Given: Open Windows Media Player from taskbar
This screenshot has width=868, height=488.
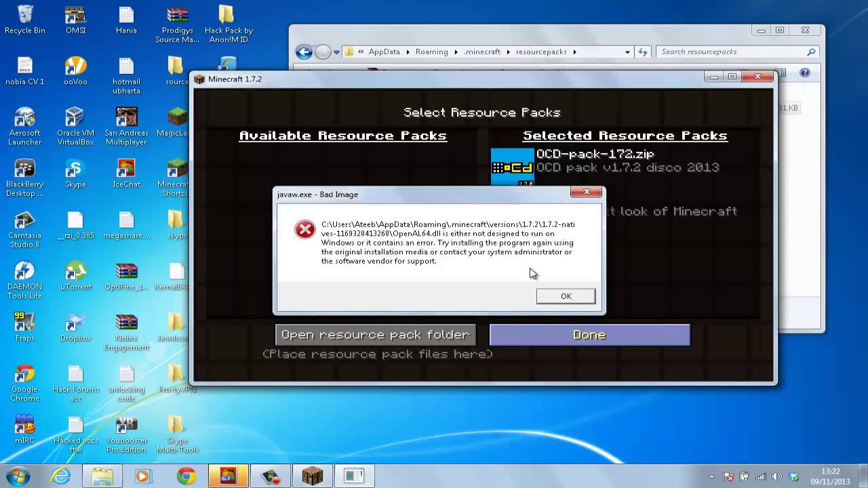Looking at the screenshot, I should point(143,476).
